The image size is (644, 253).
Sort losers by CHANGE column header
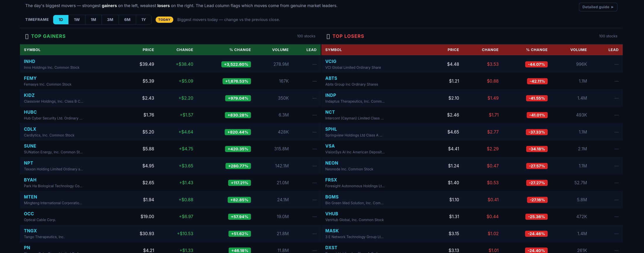tap(490, 50)
